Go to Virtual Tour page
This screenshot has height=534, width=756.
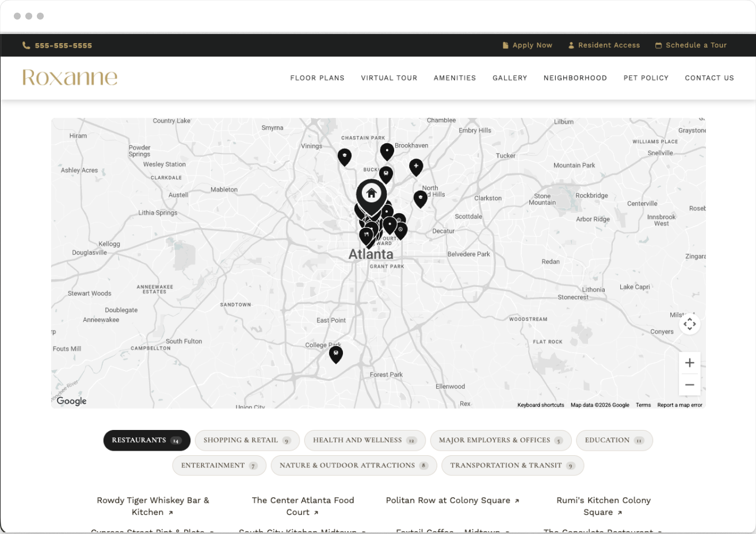389,78
